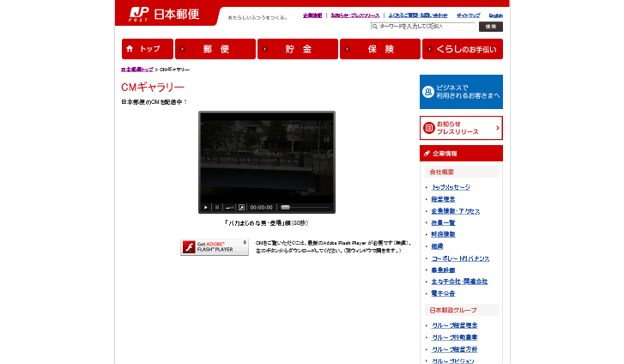The height and width of the screenshot is (364, 624).
Task: Click the 日本郵便 JP Post logo
Action: point(164,15)
